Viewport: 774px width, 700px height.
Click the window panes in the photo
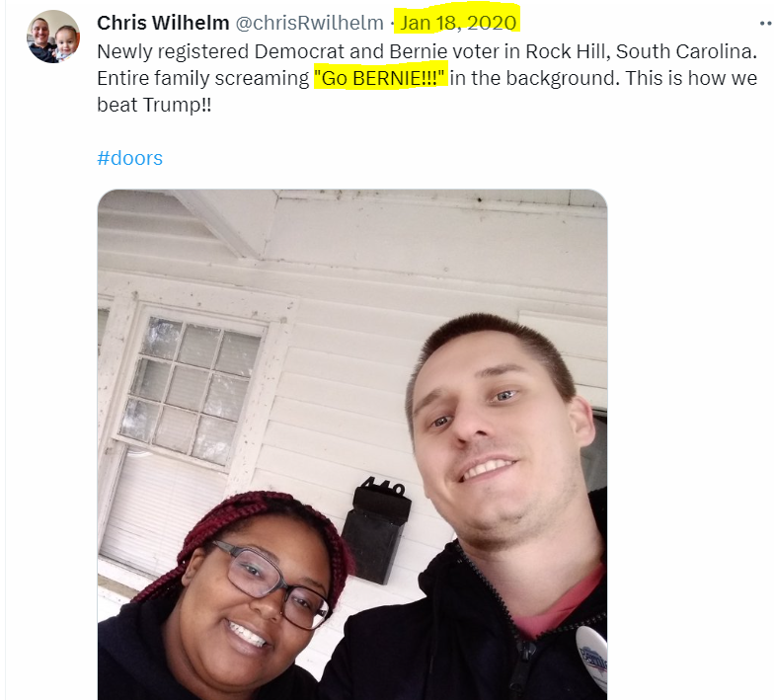(190, 390)
